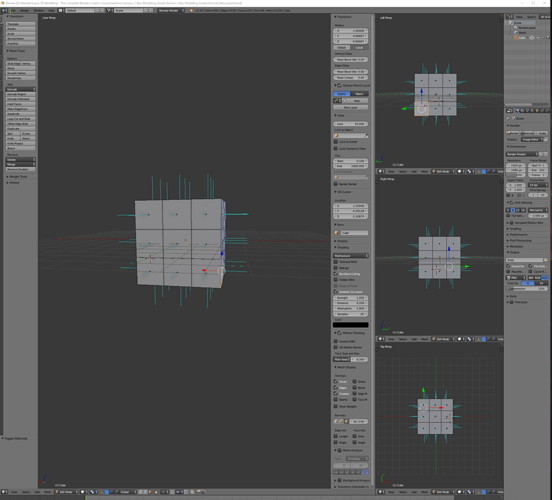The height and width of the screenshot is (500, 552).
Task: Click the Scene item in outliner
Action: click(x=518, y=23)
